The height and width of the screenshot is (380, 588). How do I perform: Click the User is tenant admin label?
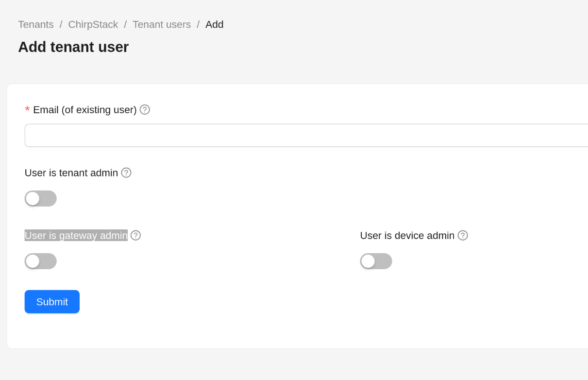71,173
